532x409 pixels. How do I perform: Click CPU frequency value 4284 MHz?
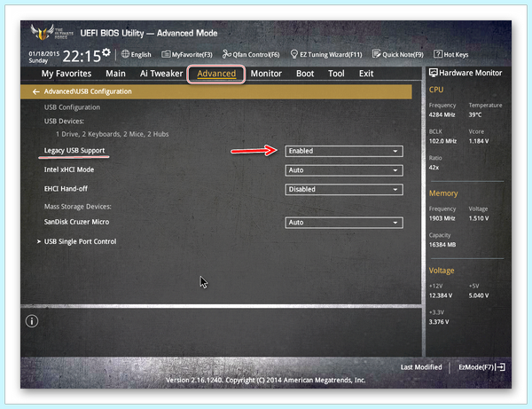(442, 114)
